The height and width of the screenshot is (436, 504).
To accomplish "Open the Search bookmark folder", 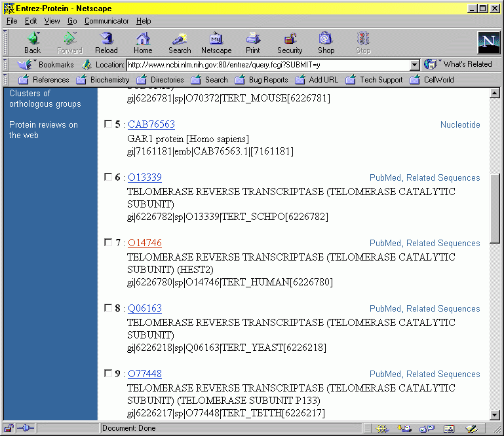I will tap(209, 80).
